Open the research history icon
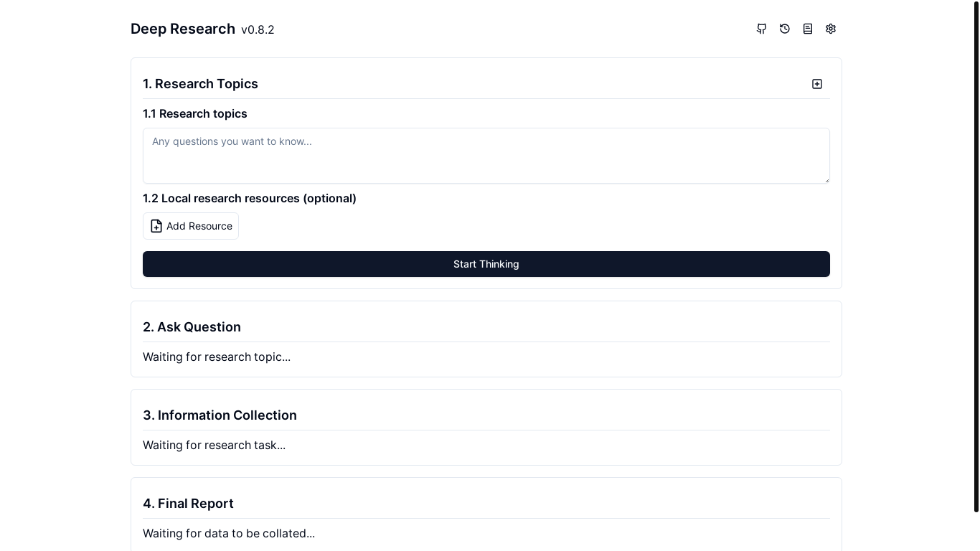Image resolution: width=980 pixels, height=551 pixels. (785, 29)
